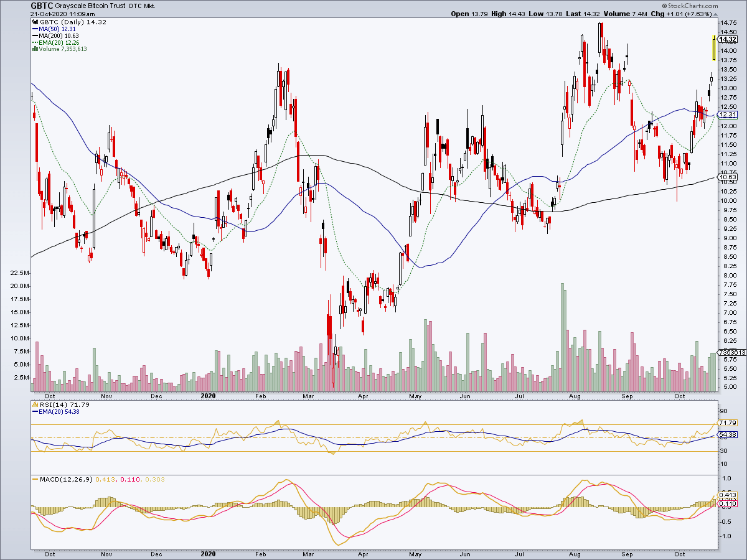
Task: Click the 90 level on RSI axis
Action: pyautogui.click(x=724, y=411)
